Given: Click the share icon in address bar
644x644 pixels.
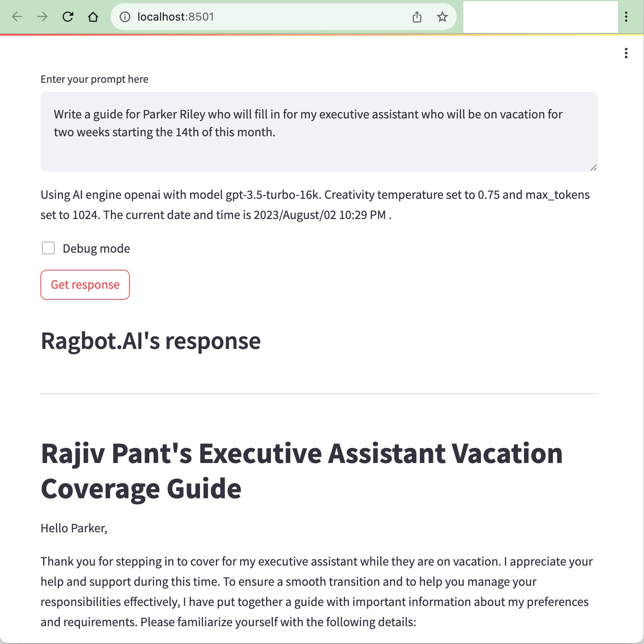Looking at the screenshot, I should pyautogui.click(x=417, y=17).
